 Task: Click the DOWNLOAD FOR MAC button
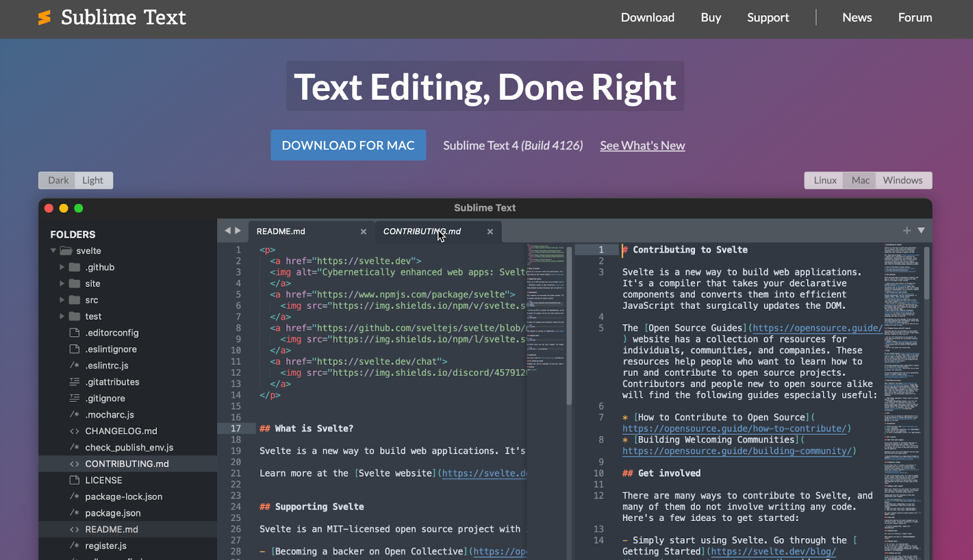tap(348, 145)
